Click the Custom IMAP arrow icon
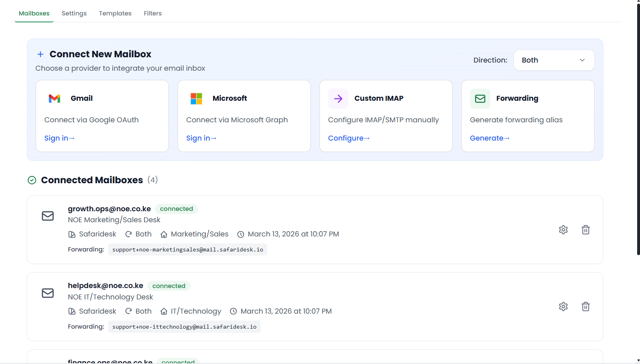Viewport: 640px width, 364px height. point(338,99)
